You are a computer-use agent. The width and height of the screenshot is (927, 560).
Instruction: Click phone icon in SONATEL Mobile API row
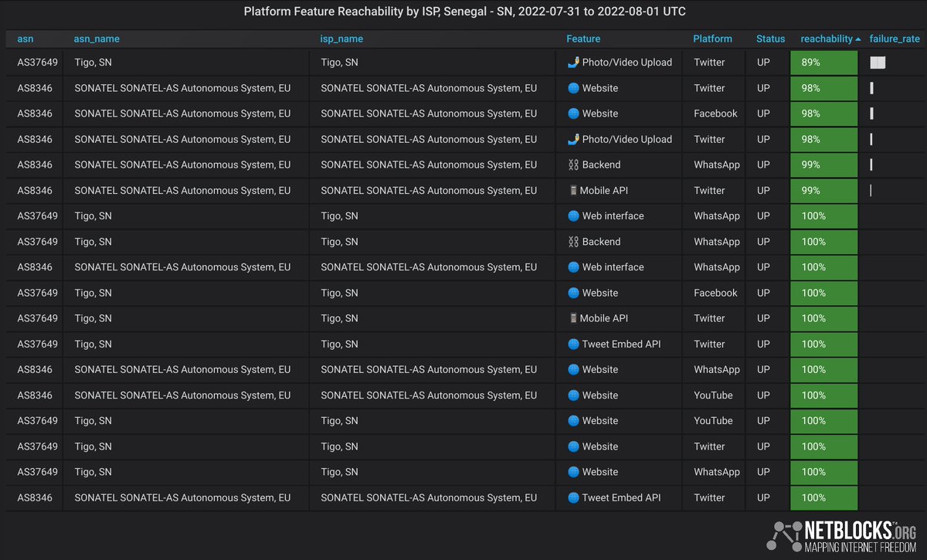[573, 190]
